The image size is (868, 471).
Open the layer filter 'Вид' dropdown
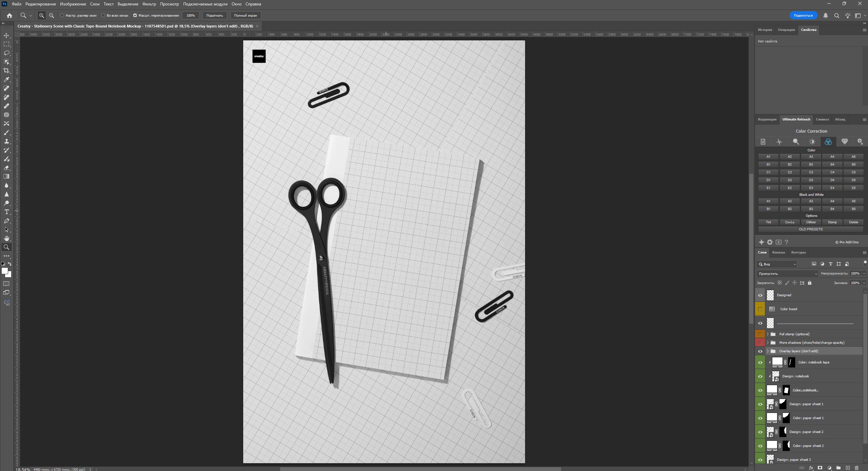[777, 264]
